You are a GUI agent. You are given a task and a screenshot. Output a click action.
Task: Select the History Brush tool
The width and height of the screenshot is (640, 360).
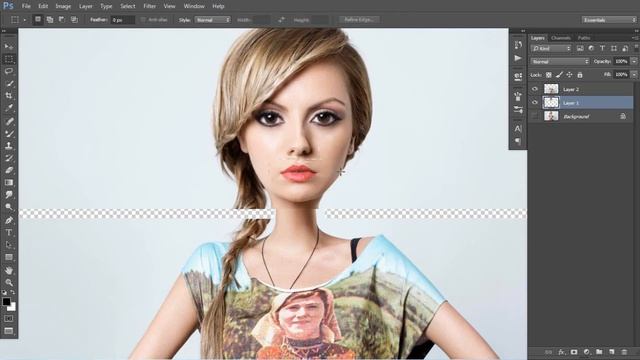9,158
